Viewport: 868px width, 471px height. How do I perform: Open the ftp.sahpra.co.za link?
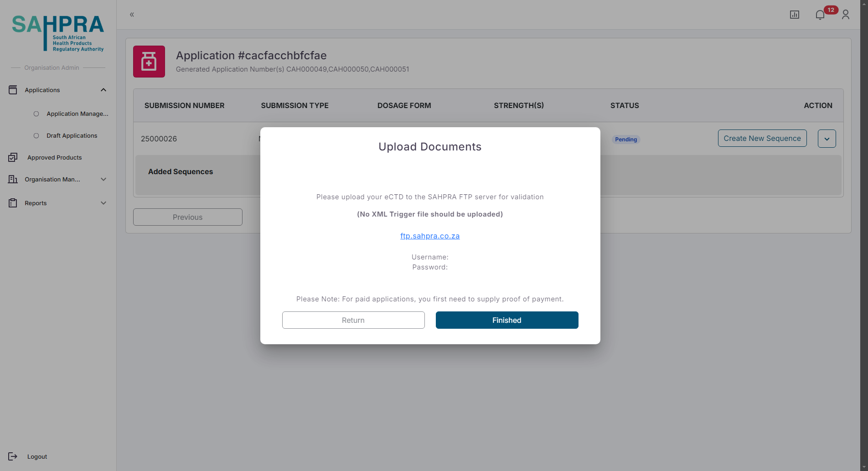tap(430, 236)
